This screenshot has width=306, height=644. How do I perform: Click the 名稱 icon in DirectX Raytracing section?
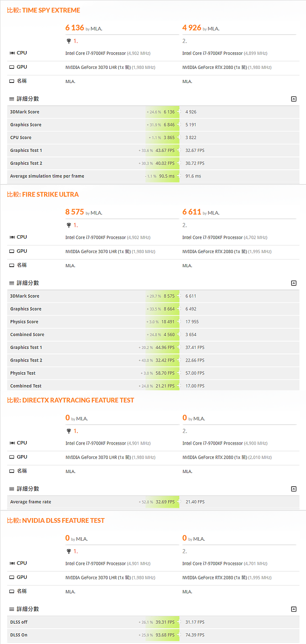pos(12,471)
